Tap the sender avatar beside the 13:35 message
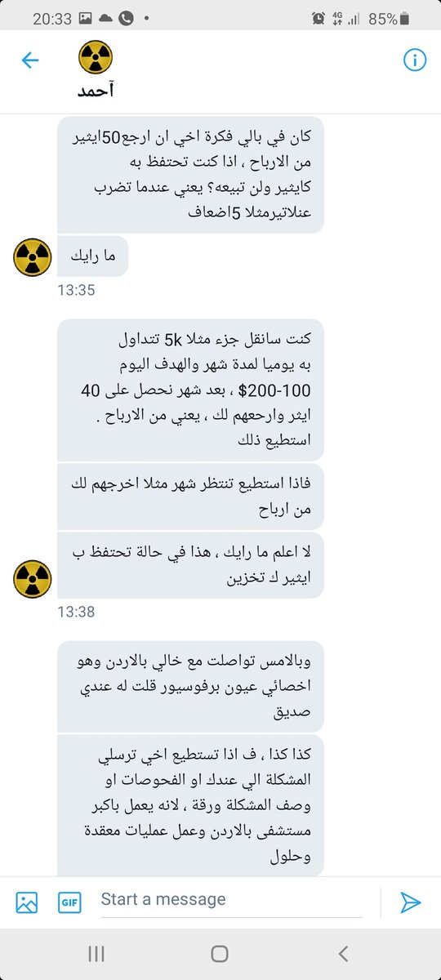Screen dimensions: 441x980 33,257
